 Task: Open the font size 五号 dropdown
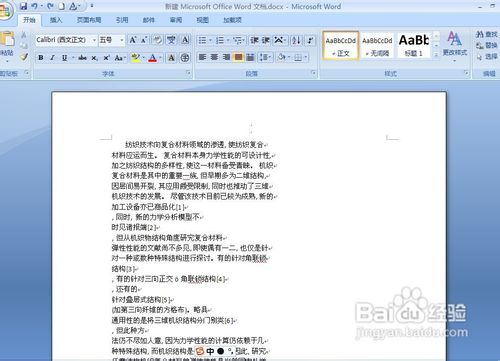click(x=122, y=40)
